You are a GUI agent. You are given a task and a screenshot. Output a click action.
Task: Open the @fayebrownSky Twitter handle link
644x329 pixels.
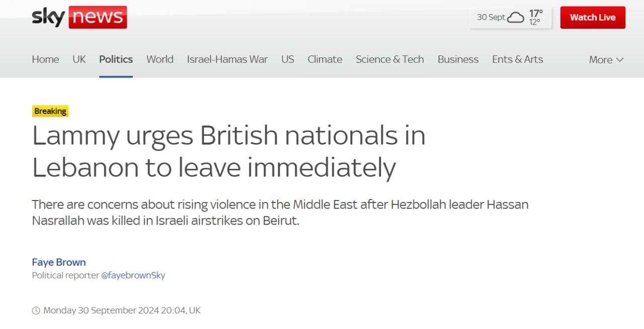(x=133, y=276)
